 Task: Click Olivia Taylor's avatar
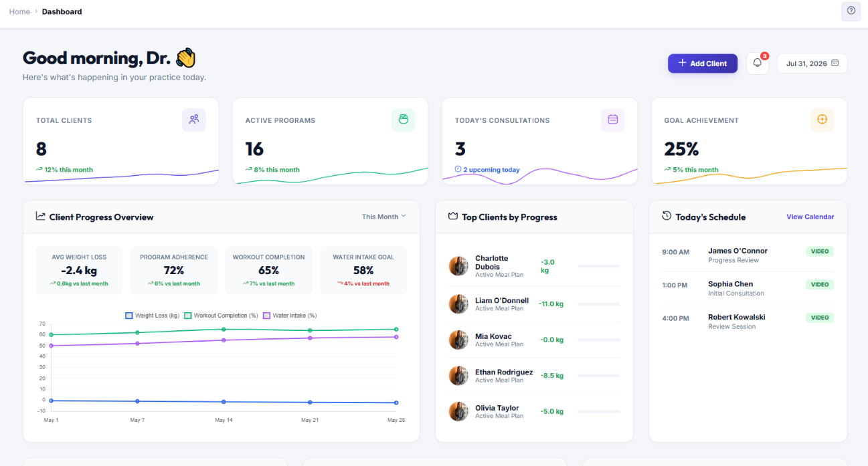coord(458,411)
